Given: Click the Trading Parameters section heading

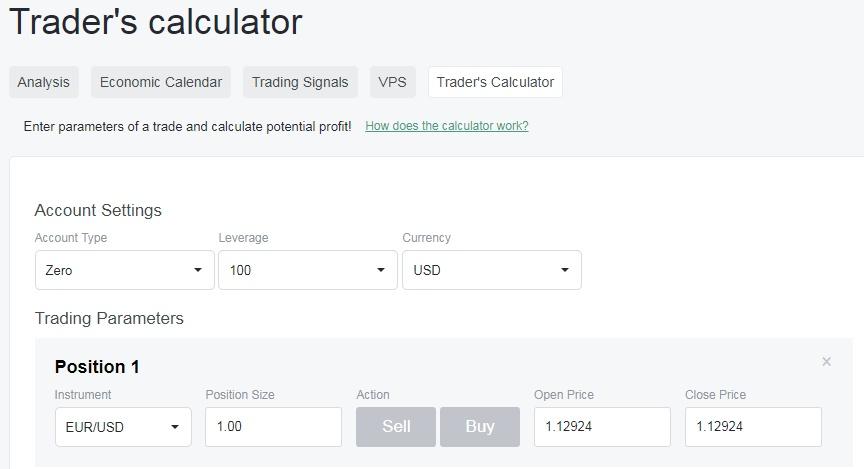Looking at the screenshot, I should [109, 318].
